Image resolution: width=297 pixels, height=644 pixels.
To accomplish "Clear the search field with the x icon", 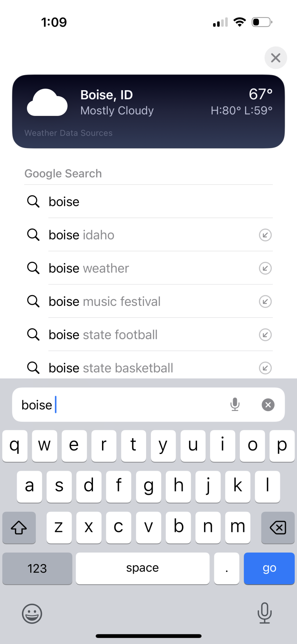I will 268,405.
